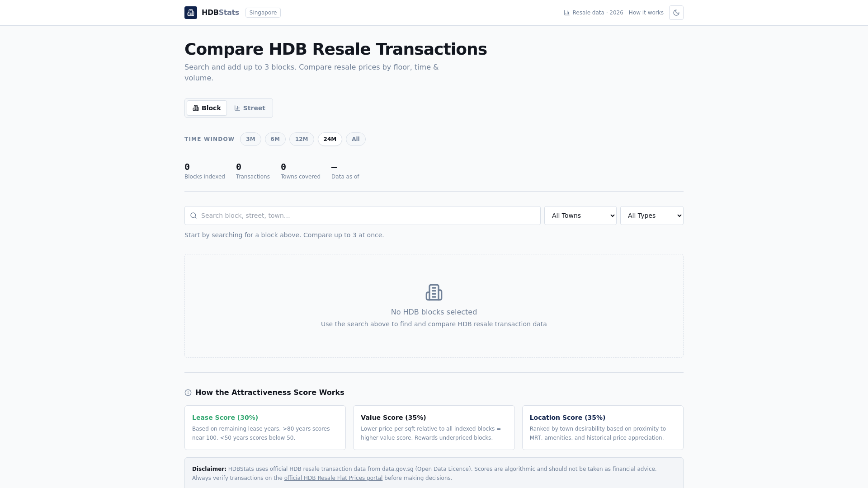Click the No HDB blocks selected message
Image resolution: width=868 pixels, height=488 pixels.
[x=434, y=312]
